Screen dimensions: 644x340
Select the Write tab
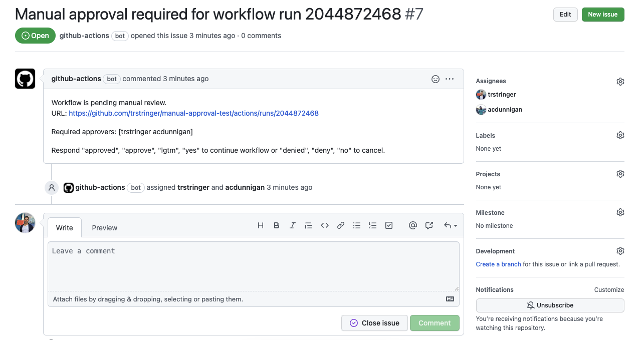(x=64, y=228)
